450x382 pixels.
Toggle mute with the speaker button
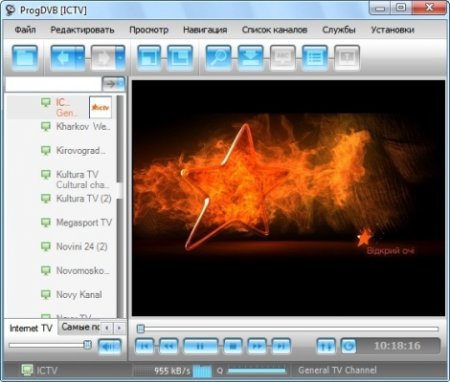[x=109, y=347]
